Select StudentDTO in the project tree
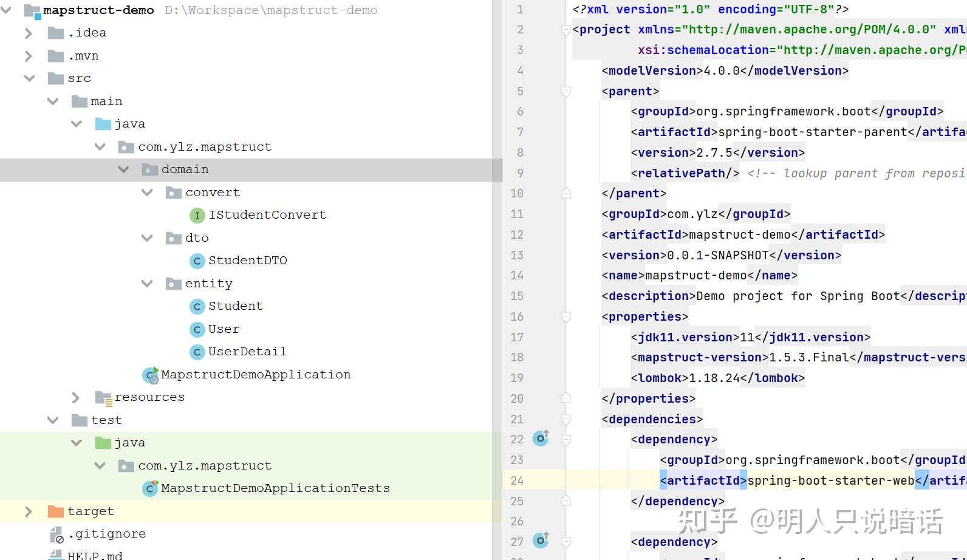The width and height of the screenshot is (967, 560). pyautogui.click(x=248, y=261)
